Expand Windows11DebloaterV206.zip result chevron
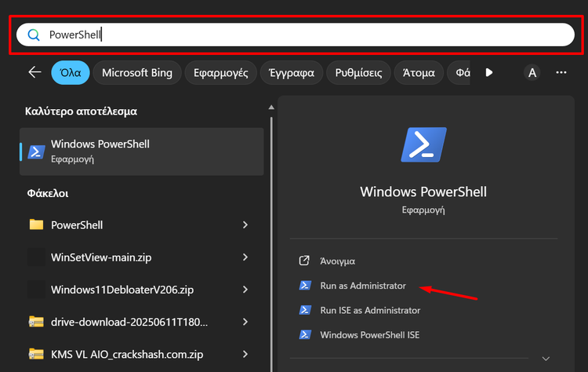The height and width of the screenshot is (372, 588). click(245, 290)
